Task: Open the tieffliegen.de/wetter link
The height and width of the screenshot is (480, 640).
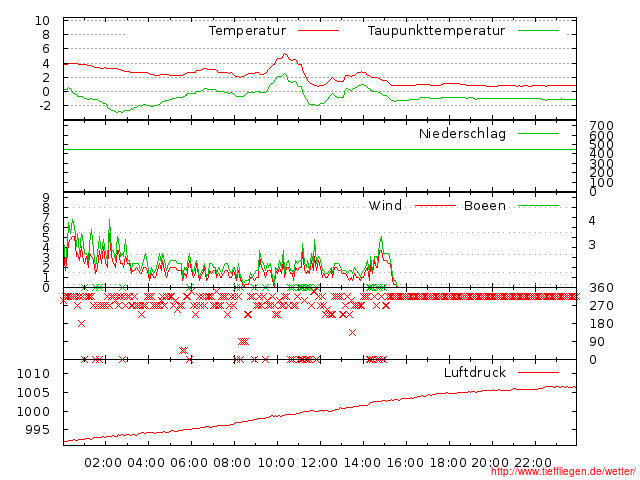Action: [563, 472]
